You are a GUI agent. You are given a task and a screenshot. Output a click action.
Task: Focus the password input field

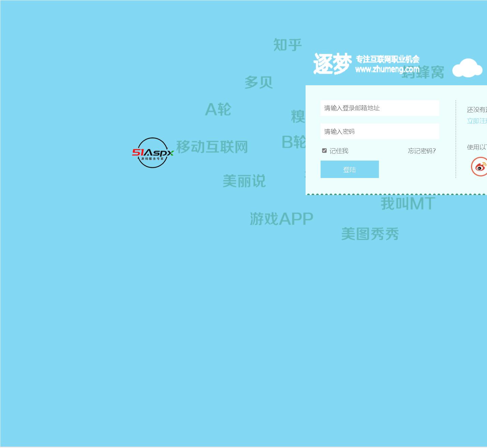coord(380,131)
